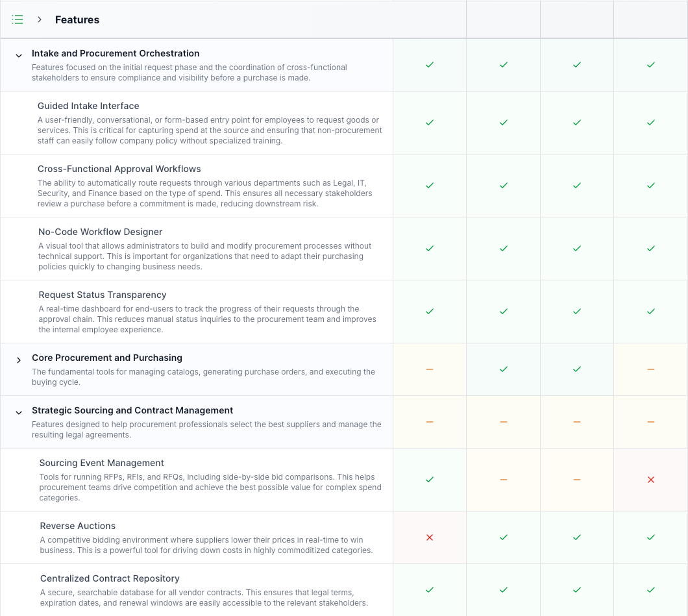Click red X in Sourcing Event Management row
This screenshot has width=688, height=616.
[651, 480]
